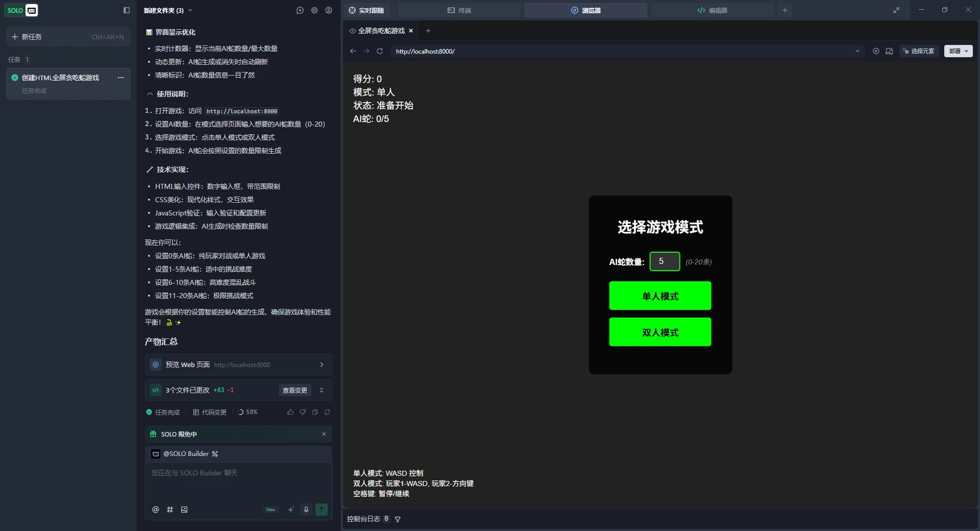Give a thumbs up to the response
Image resolution: width=980 pixels, height=531 pixels.
click(x=290, y=412)
